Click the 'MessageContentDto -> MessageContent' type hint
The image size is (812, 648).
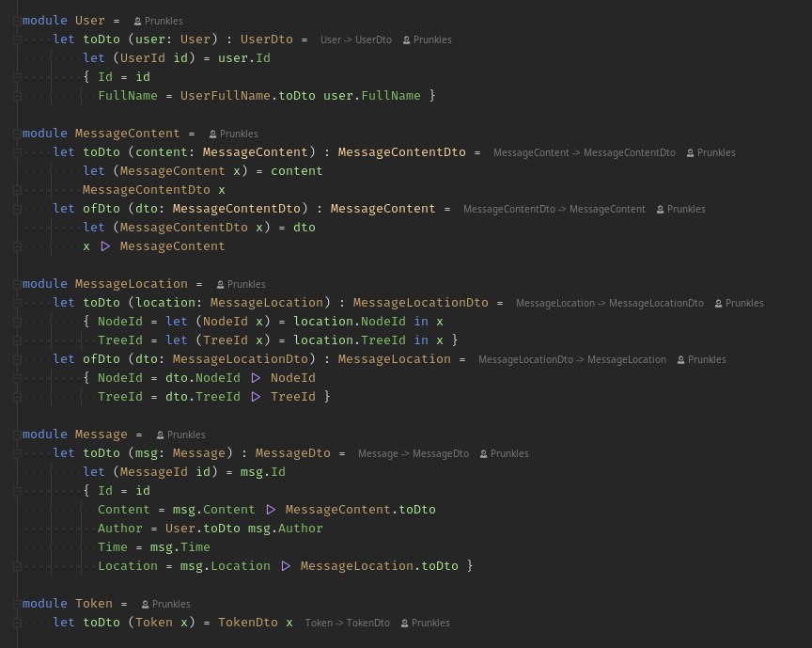(554, 210)
